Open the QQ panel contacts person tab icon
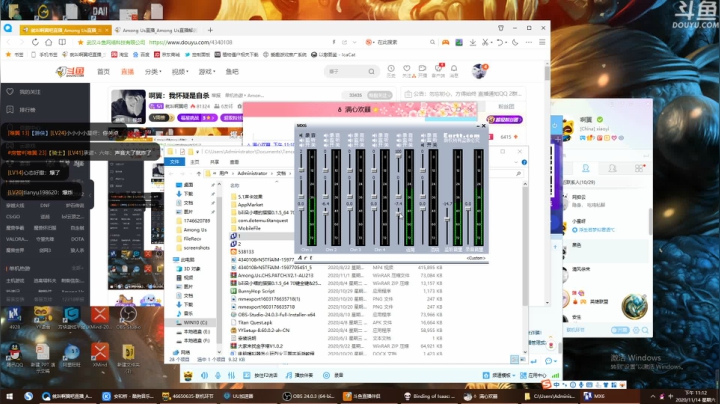Image resolution: width=720 pixels, height=404 pixels. tap(585, 168)
